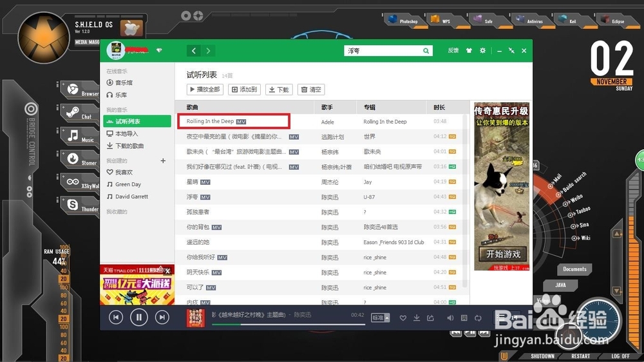Go back with the left arrow
Screen dimensions: 644x362
coord(194,50)
